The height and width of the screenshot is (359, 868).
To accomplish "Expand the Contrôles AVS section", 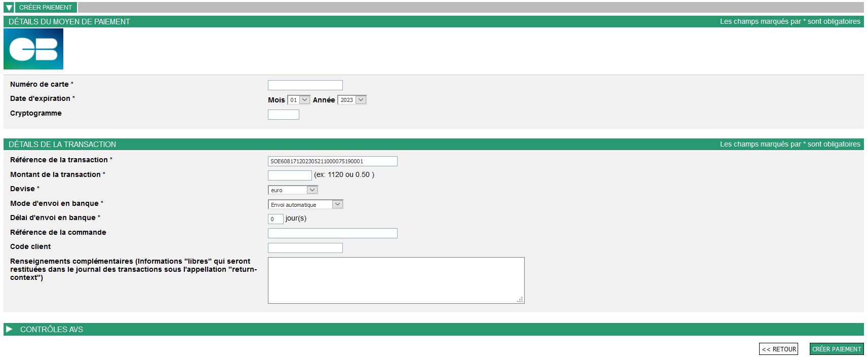I will 9,329.
